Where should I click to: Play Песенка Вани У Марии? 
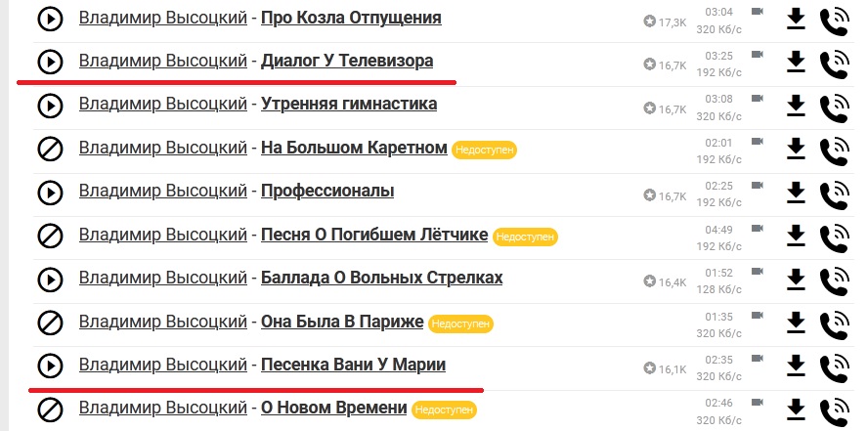click(x=50, y=366)
